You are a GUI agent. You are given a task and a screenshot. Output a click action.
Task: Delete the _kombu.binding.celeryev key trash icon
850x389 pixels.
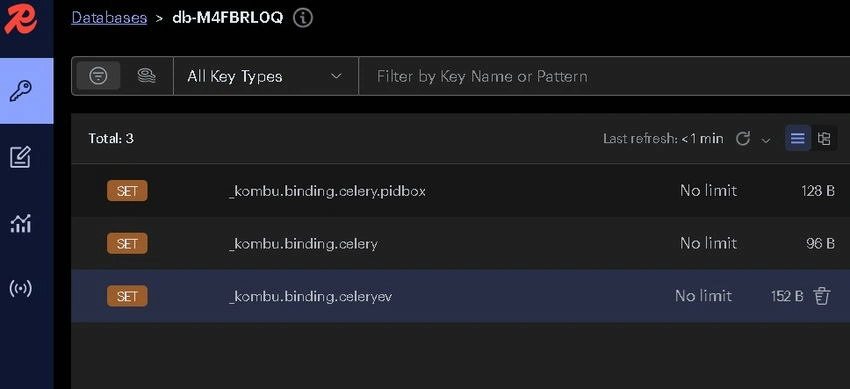(822, 296)
